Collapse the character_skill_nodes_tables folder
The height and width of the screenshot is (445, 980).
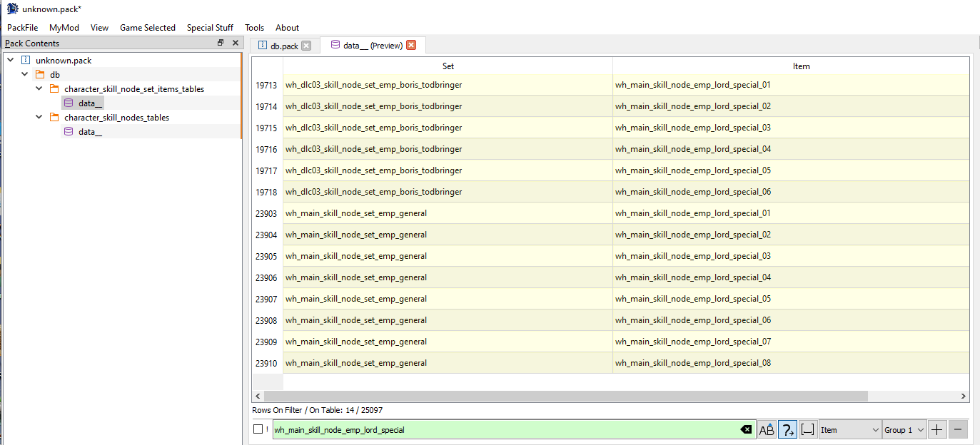40,118
